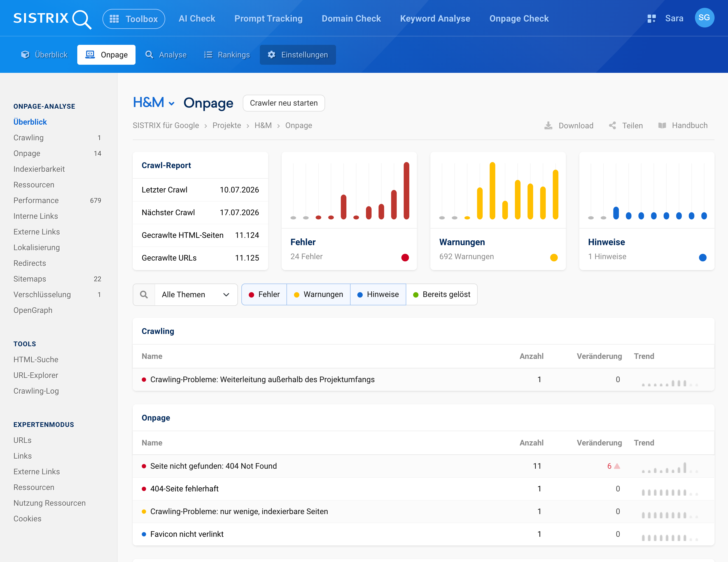
Task: Open Lokalisierung in the sidebar
Action: (x=37, y=247)
